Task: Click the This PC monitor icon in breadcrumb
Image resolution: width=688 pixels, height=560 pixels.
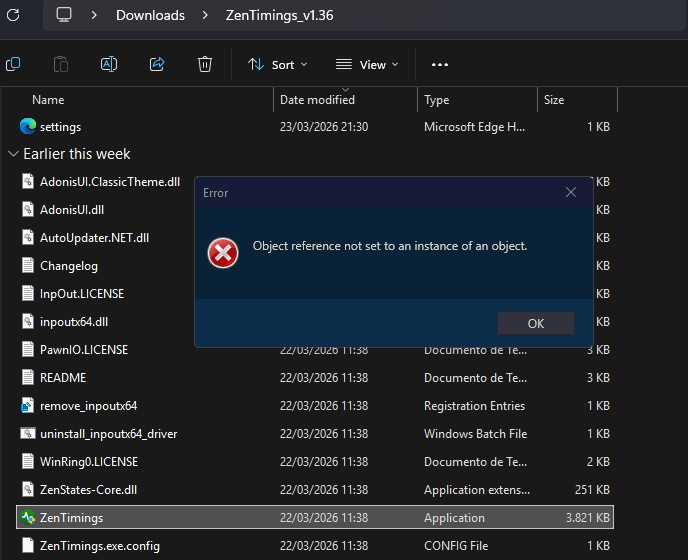Action: [64, 15]
